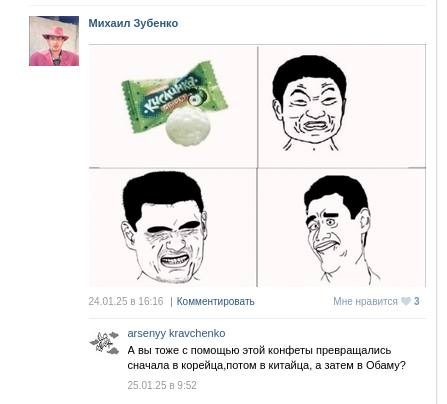The image size is (447, 404).
Task: Click the word Обаму in the comment
Action: [x=386, y=365]
